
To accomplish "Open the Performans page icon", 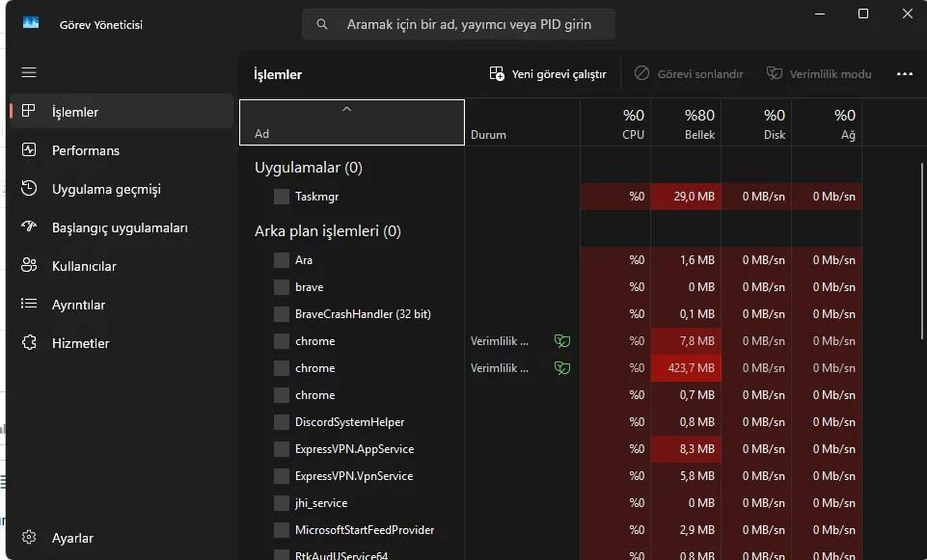I will pos(29,150).
